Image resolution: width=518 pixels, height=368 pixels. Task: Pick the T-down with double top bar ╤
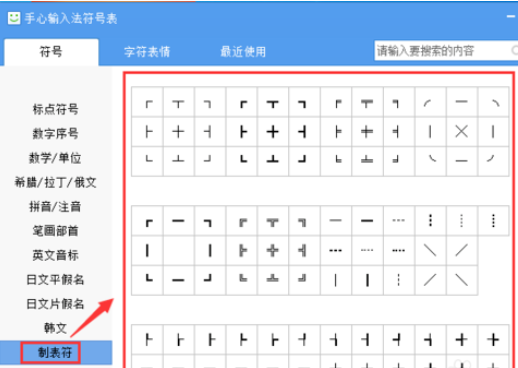(367, 102)
